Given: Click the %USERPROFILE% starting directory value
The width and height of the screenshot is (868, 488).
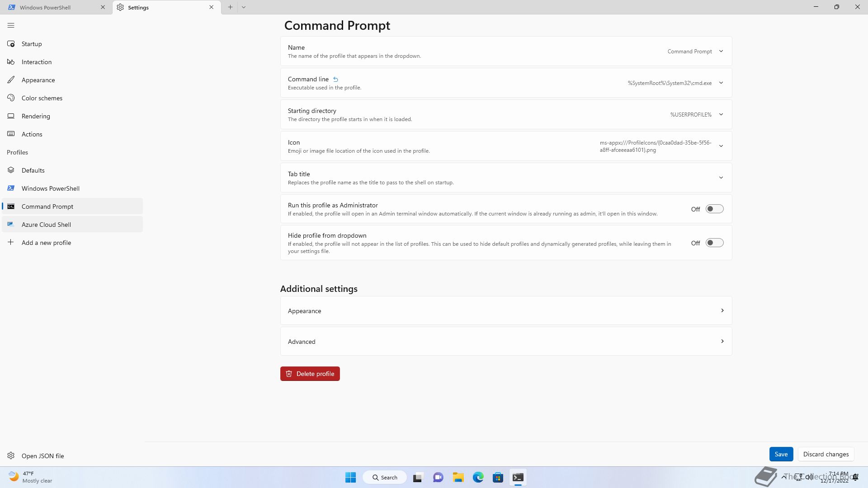Looking at the screenshot, I should [x=691, y=115].
